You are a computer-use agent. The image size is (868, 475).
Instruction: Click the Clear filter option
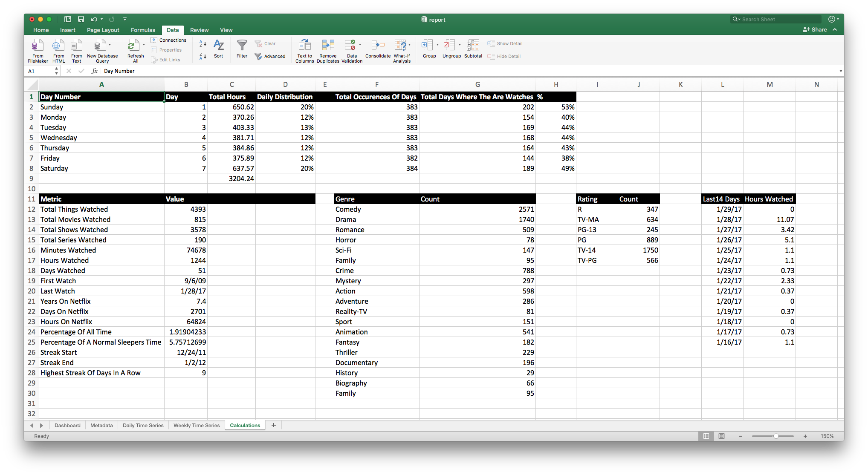(x=265, y=43)
